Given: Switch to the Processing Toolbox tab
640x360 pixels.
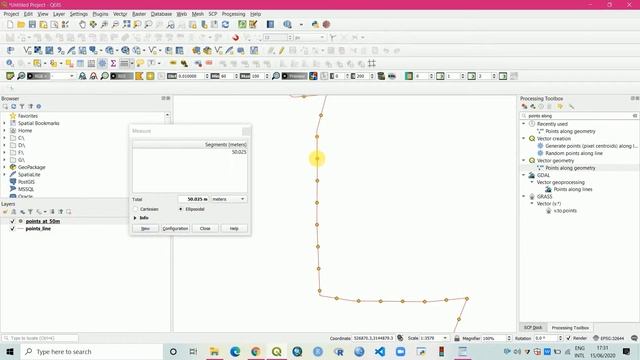Looking at the screenshot, I should 570,328.
